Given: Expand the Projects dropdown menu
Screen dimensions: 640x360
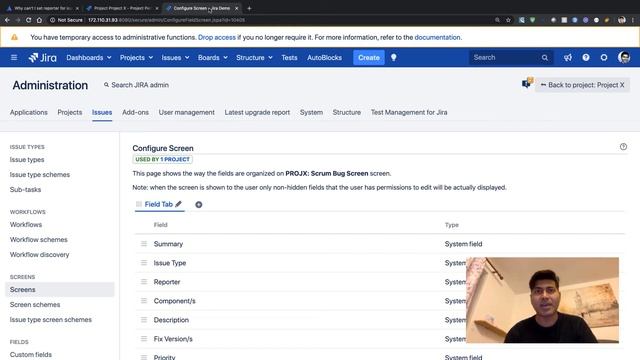Looking at the screenshot, I should pyautogui.click(x=136, y=58).
